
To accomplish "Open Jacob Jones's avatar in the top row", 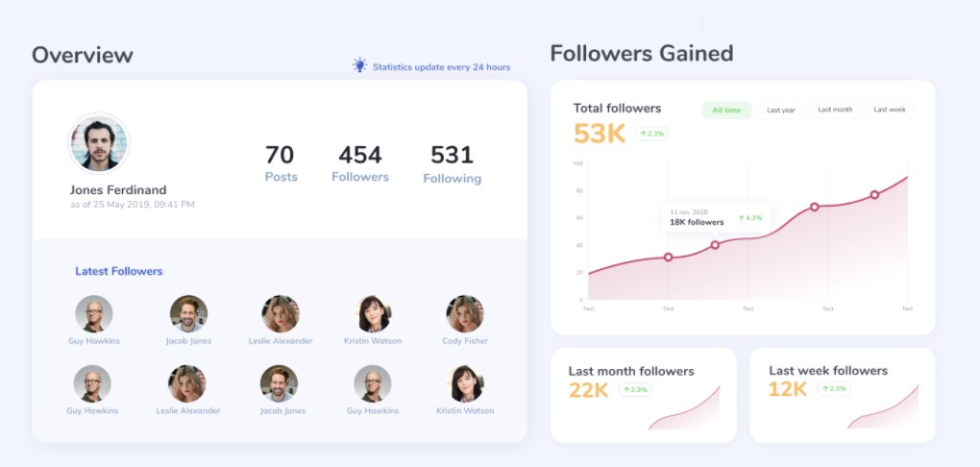I will tap(188, 314).
